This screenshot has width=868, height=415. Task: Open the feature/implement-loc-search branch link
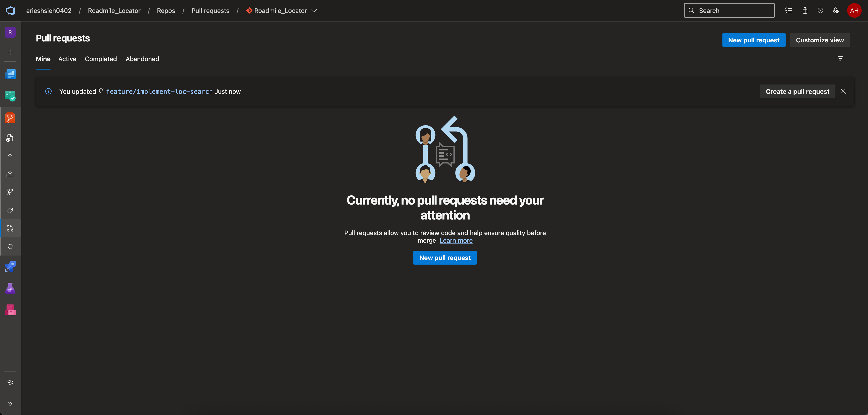[159, 92]
